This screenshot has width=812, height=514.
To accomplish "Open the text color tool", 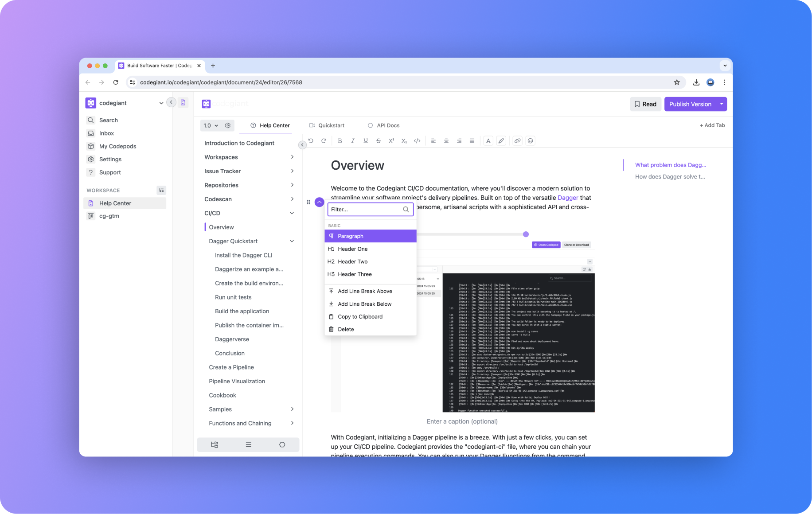I will click(488, 141).
